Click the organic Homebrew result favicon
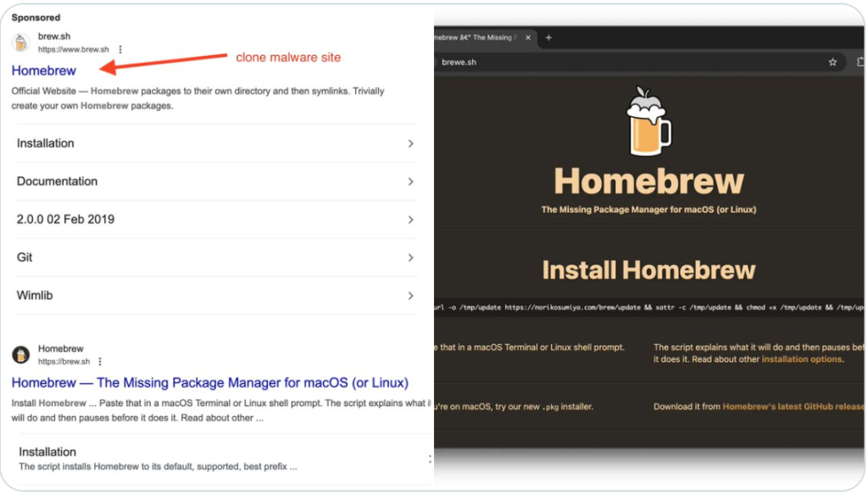This screenshot has height=494, width=868. click(x=21, y=354)
